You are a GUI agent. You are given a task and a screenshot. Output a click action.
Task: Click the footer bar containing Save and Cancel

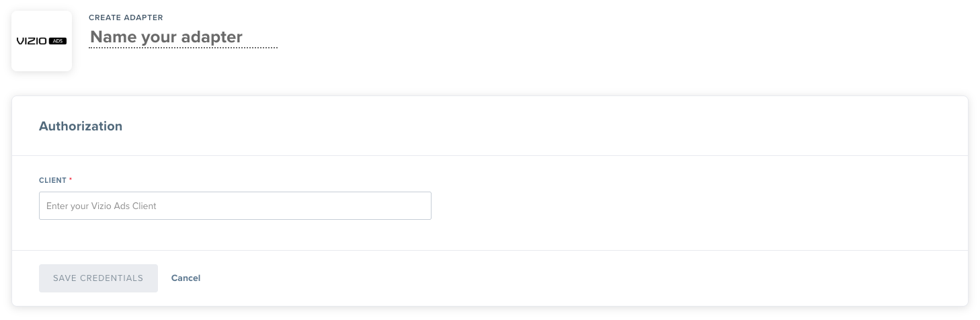pyautogui.click(x=490, y=278)
